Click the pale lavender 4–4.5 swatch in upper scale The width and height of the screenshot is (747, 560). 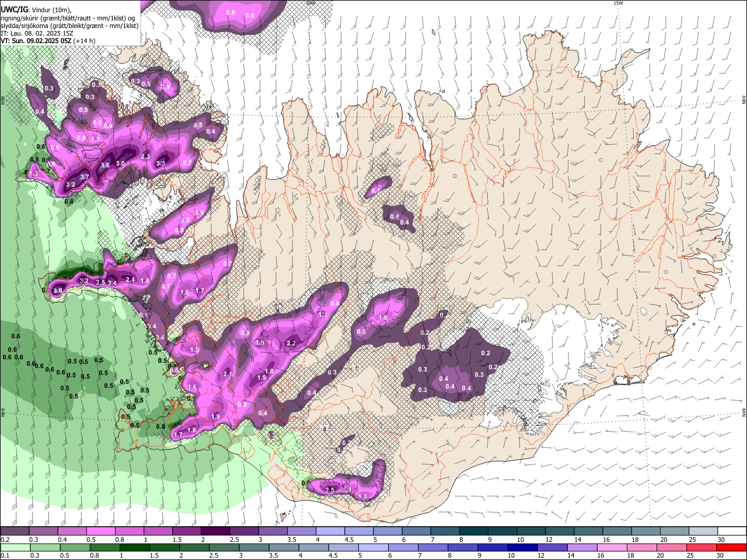329,531
